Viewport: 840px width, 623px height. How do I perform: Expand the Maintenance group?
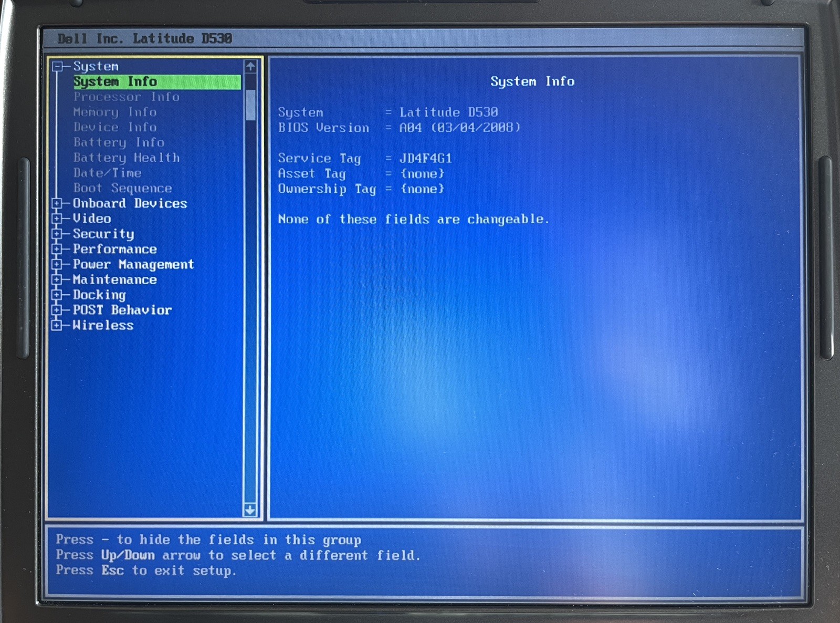point(57,279)
